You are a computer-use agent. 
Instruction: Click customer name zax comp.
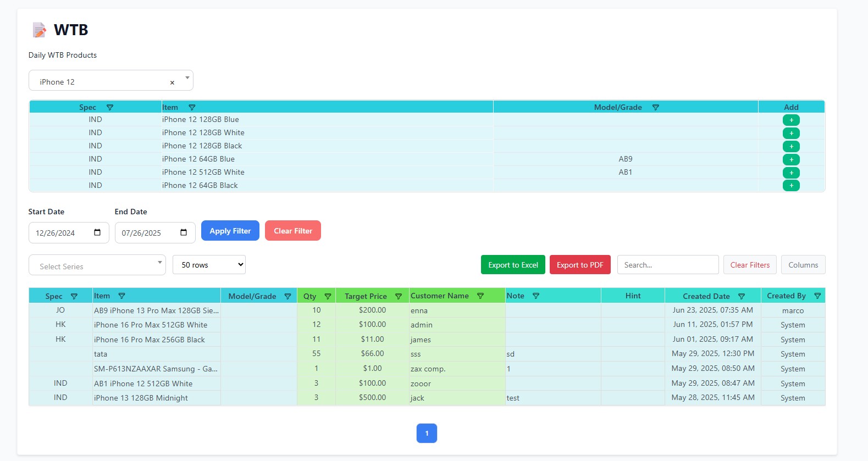pyautogui.click(x=428, y=369)
